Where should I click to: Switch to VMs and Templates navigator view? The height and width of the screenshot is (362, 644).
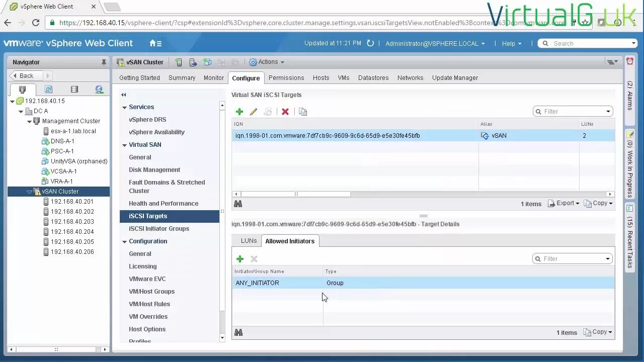48,89
